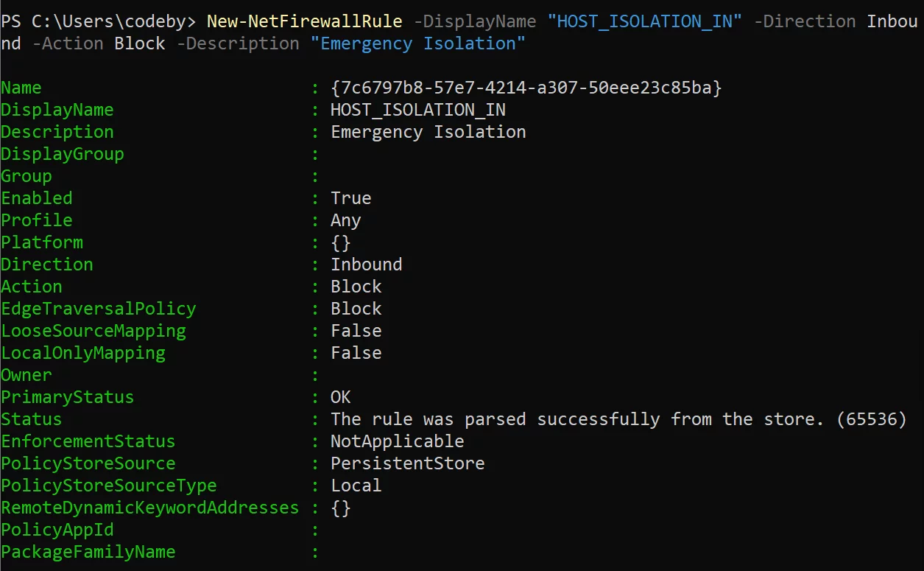The width and height of the screenshot is (924, 571).
Task: Click the status message ending in (65536)
Action: tap(618, 419)
